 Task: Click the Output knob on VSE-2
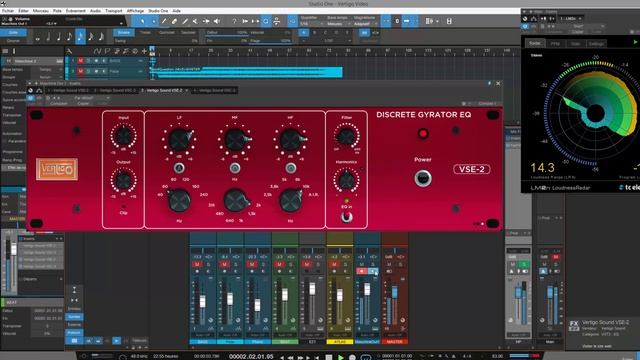[x=123, y=180]
